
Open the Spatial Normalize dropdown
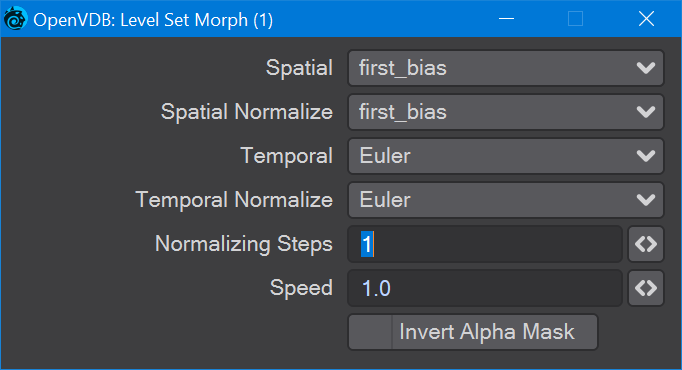(x=505, y=112)
